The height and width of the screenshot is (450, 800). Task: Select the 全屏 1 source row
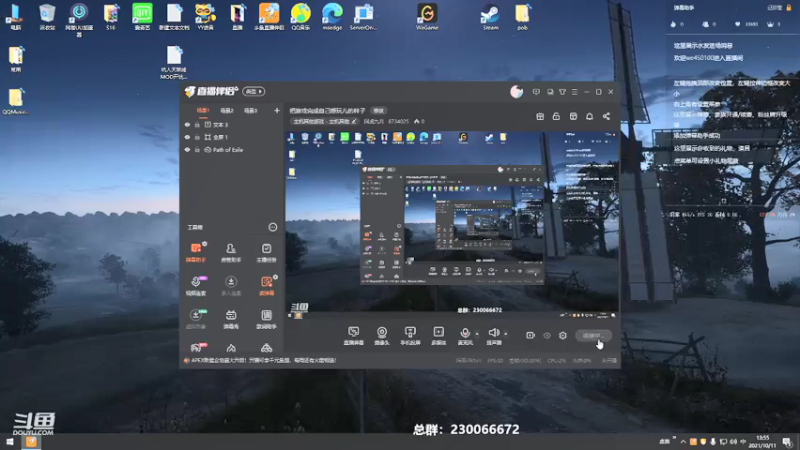click(232, 137)
